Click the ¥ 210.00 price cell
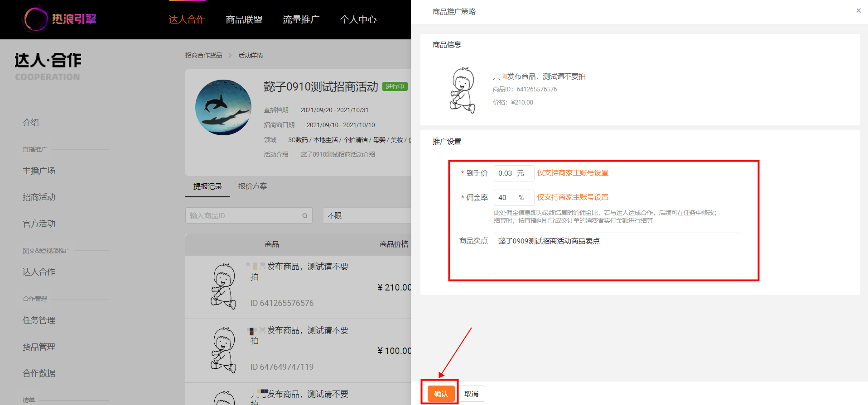Viewport: 868px width, 405px height. click(x=394, y=287)
